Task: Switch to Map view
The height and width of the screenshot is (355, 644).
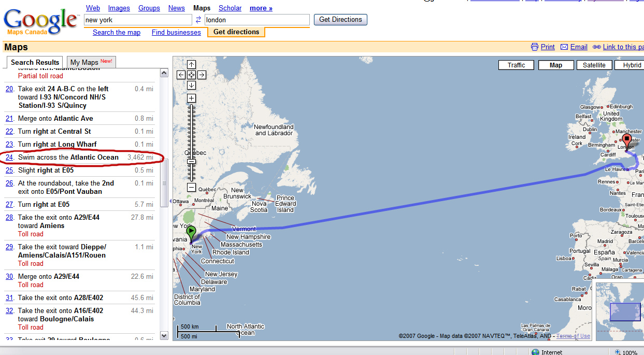Action: 556,65
